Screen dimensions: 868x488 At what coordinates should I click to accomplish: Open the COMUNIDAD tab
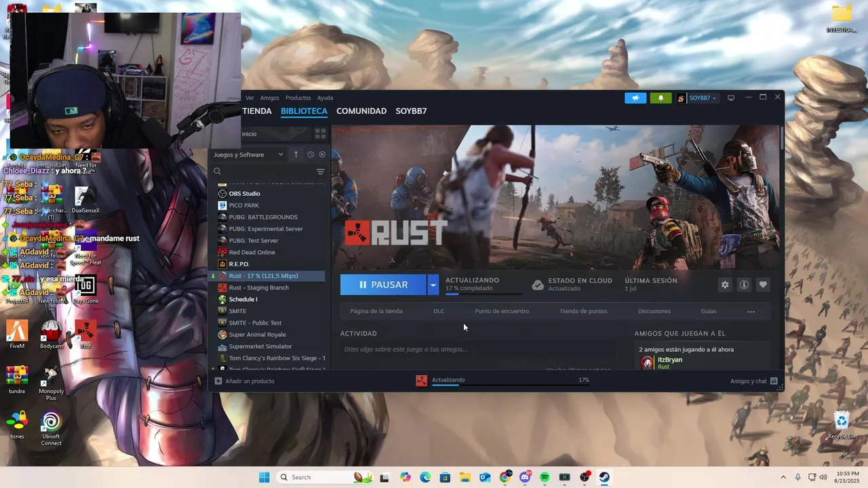pyautogui.click(x=361, y=111)
